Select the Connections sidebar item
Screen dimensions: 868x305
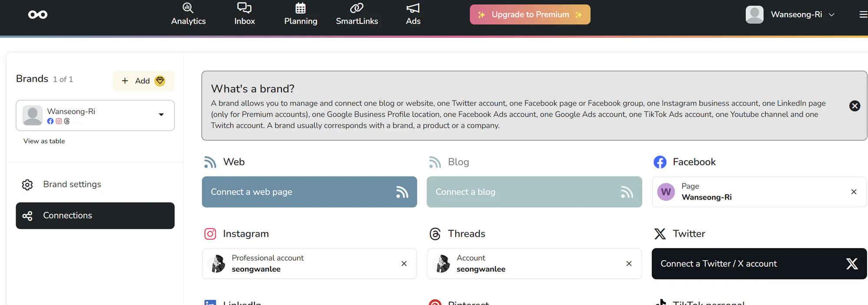click(95, 216)
